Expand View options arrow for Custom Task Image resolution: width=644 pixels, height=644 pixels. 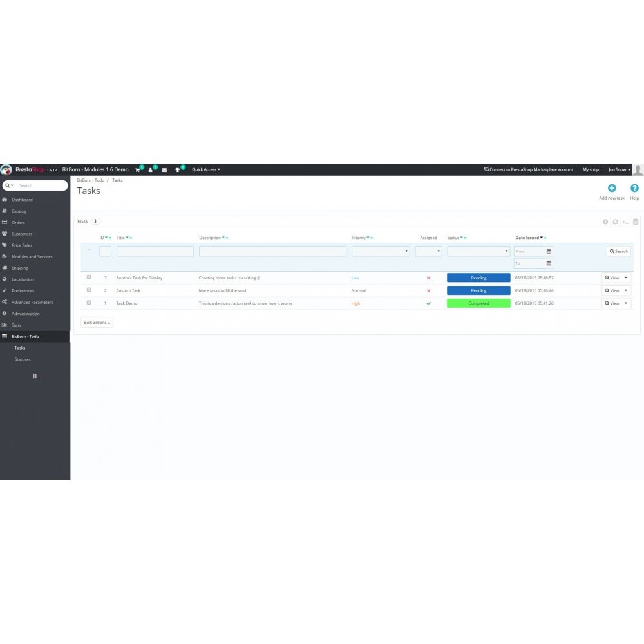point(626,291)
